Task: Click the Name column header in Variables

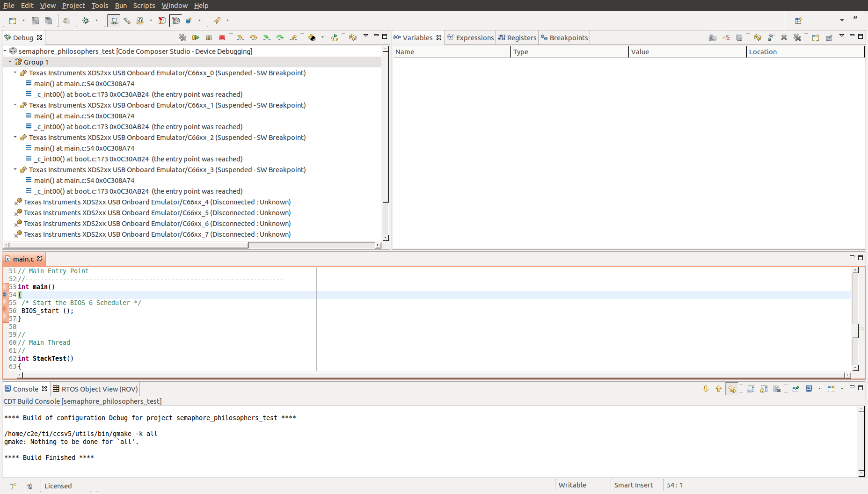Action: pos(452,51)
